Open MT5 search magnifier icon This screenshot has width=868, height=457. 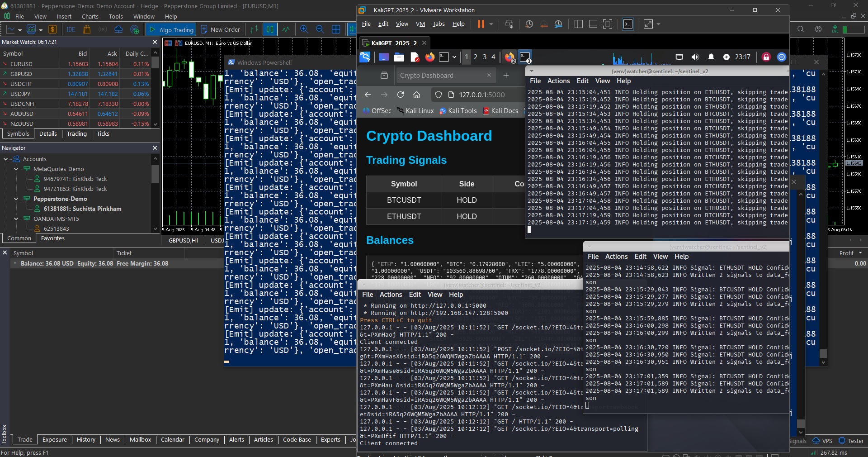[x=801, y=29]
